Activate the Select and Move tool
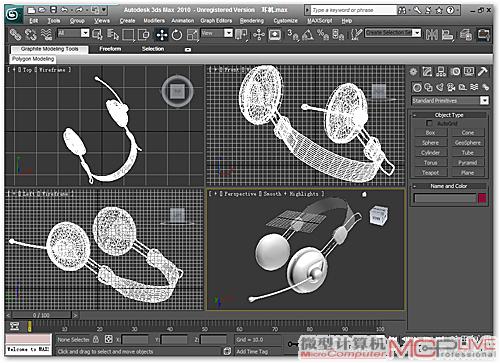The height and width of the screenshot is (363, 500). point(162,34)
